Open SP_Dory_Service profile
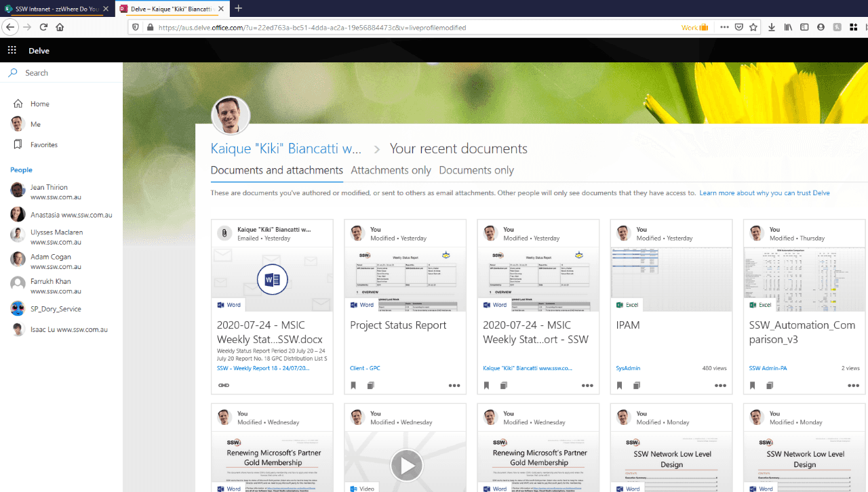This screenshot has width=868, height=492. tap(45, 309)
